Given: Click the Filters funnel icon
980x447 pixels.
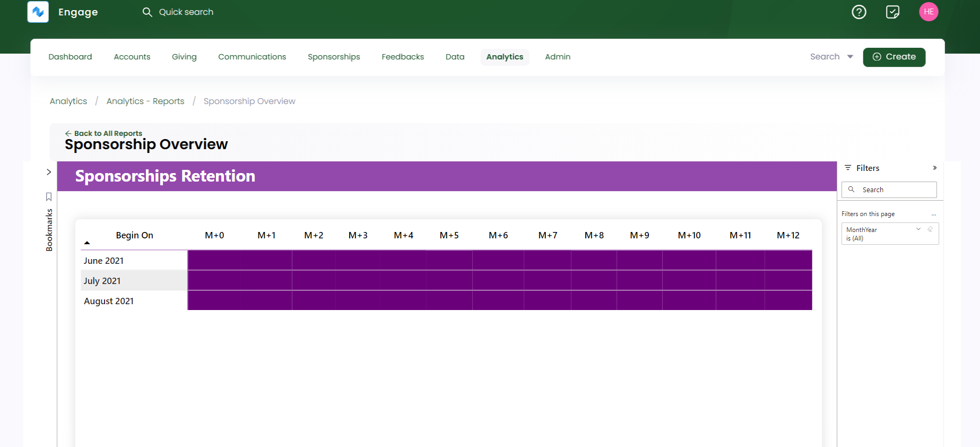Looking at the screenshot, I should click(848, 168).
